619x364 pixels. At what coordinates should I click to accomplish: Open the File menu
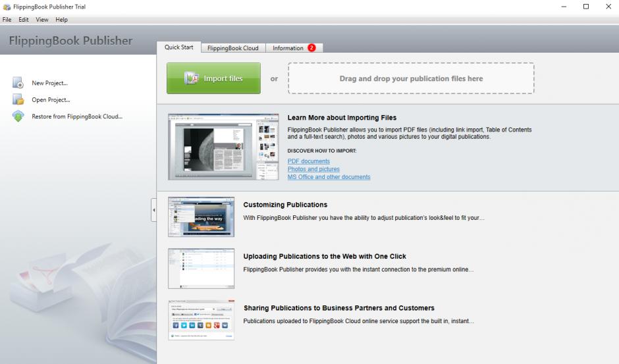[x=7, y=19]
